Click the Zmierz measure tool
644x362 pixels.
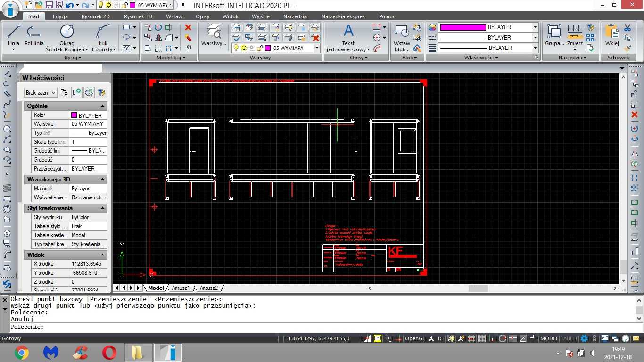click(575, 35)
